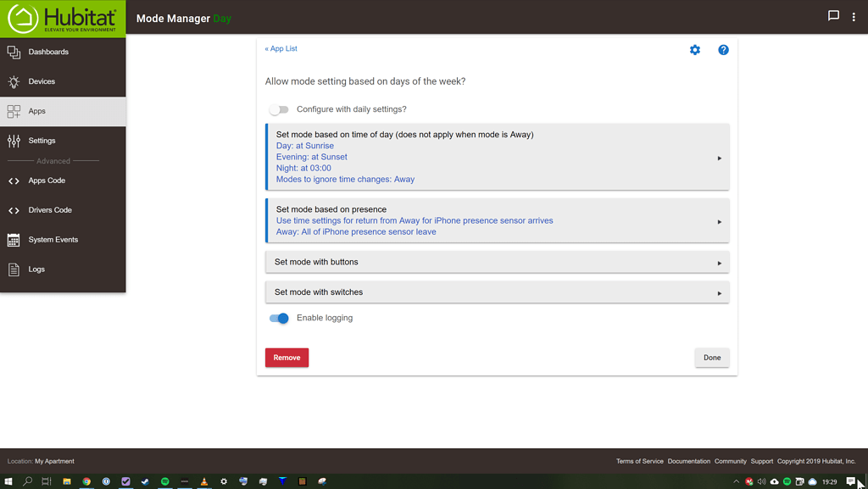This screenshot has width=868, height=489.
Task: Toggle Configure with daily settings
Action: (279, 109)
